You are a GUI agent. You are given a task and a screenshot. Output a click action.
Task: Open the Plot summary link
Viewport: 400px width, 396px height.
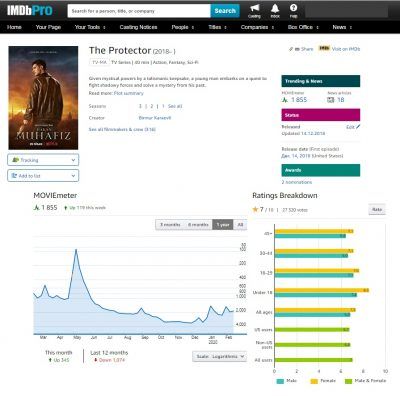point(129,93)
